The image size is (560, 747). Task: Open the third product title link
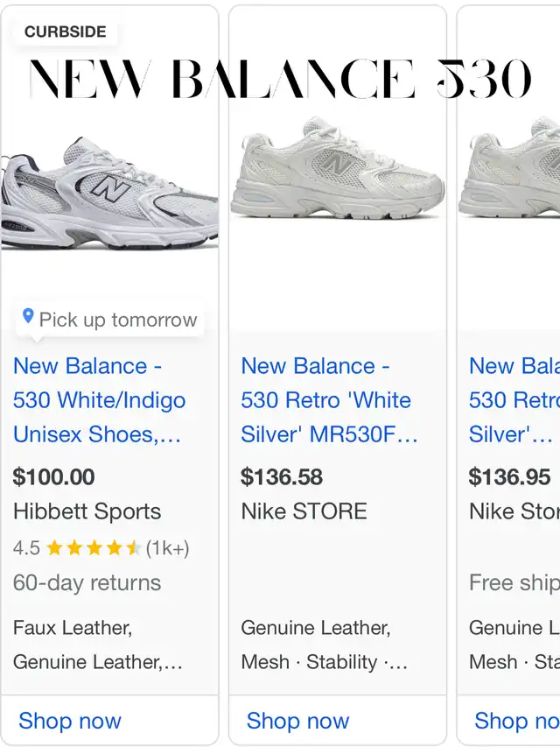coord(514,400)
